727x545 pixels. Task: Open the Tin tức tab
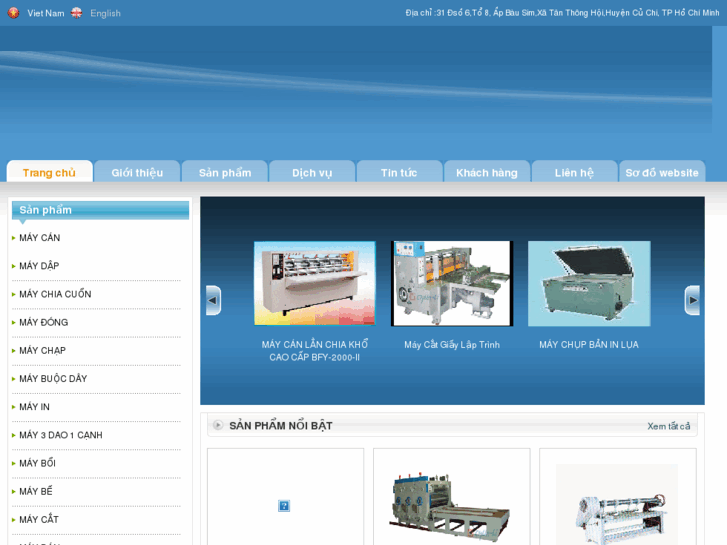click(x=399, y=173)
